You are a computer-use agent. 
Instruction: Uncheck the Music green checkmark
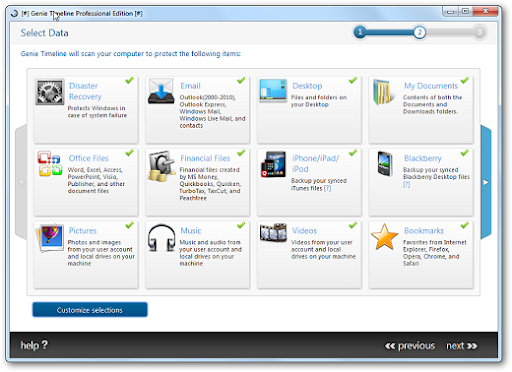coord(241,225)
